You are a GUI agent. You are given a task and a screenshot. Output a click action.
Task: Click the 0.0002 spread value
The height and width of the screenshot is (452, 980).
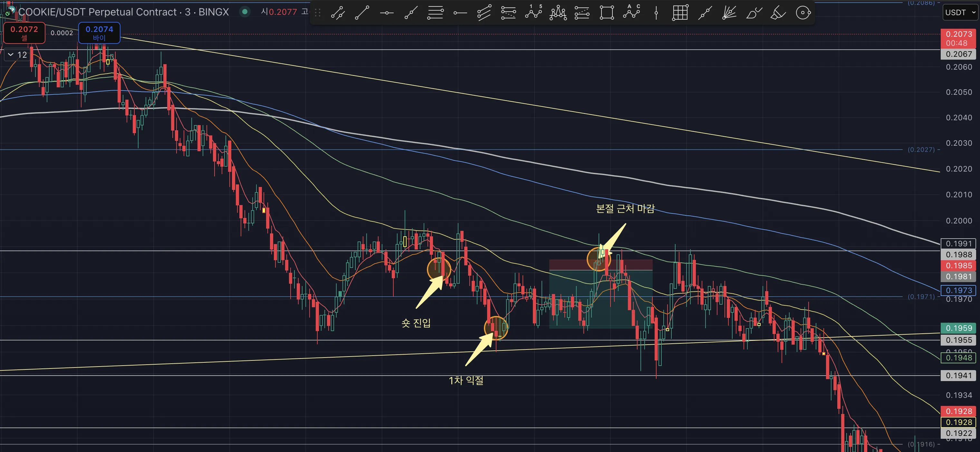[x=62, y=33]
